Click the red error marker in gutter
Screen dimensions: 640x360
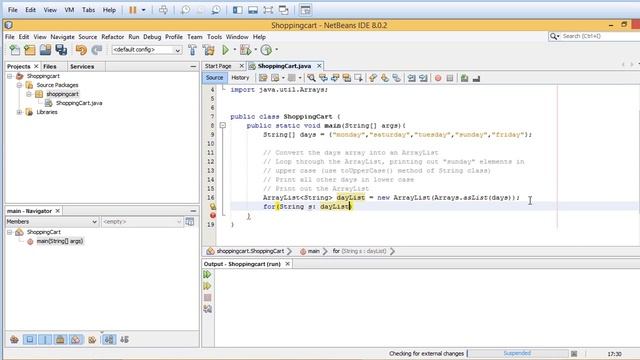213,215
